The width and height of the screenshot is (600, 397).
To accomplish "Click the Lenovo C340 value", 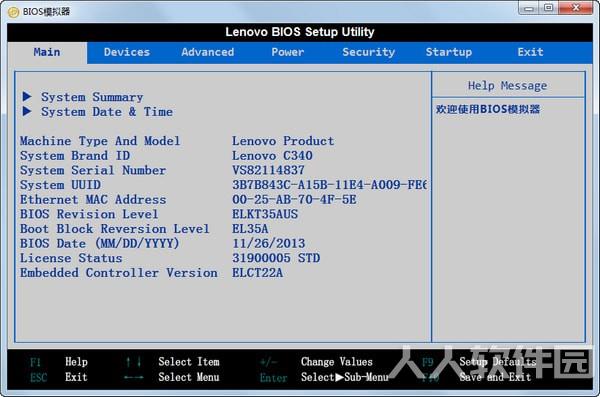I will click(272, 156).
